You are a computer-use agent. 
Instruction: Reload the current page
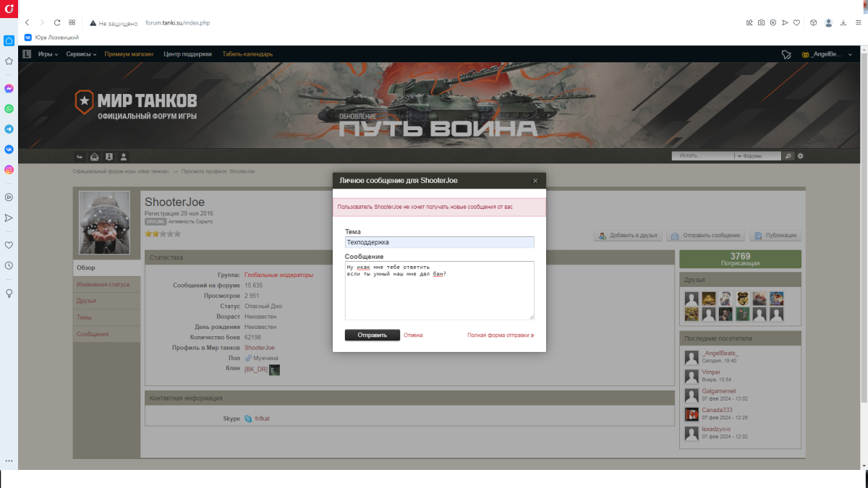pyautogui.click(x=57, y=22)
